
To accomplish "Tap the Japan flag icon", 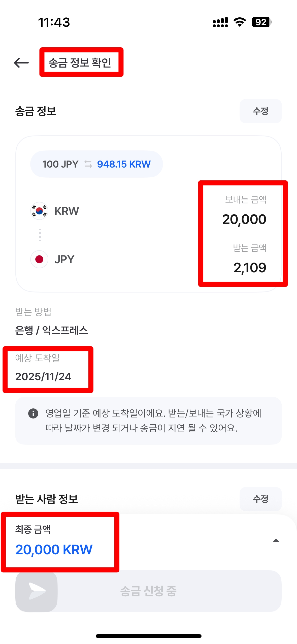I will click(39, 259).
